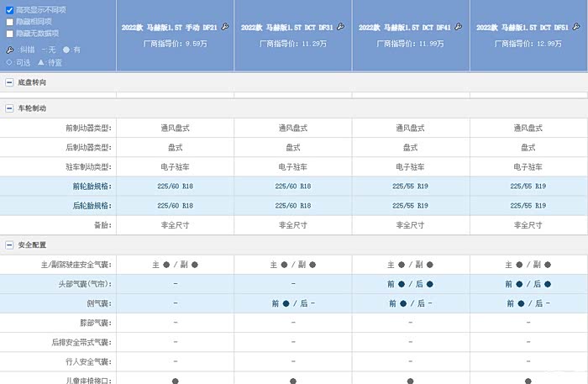Click the wrench icon beside the DF41 model
The height and width of the screenshot is (384, 588).
[x=459, y=27]
